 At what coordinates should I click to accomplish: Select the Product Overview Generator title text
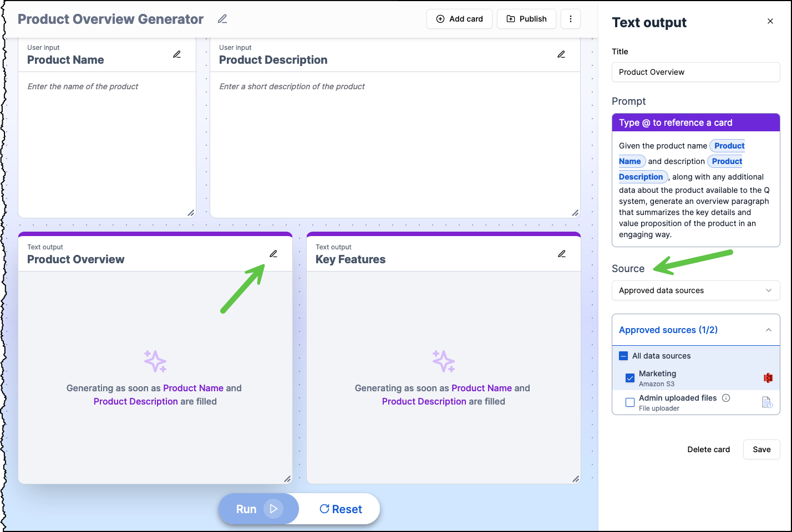coord(110,19)
